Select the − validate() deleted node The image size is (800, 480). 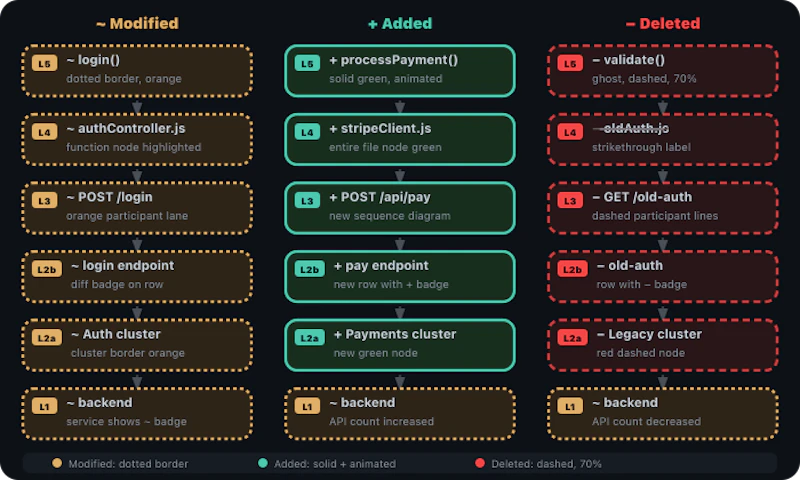[x=663, y=70]
